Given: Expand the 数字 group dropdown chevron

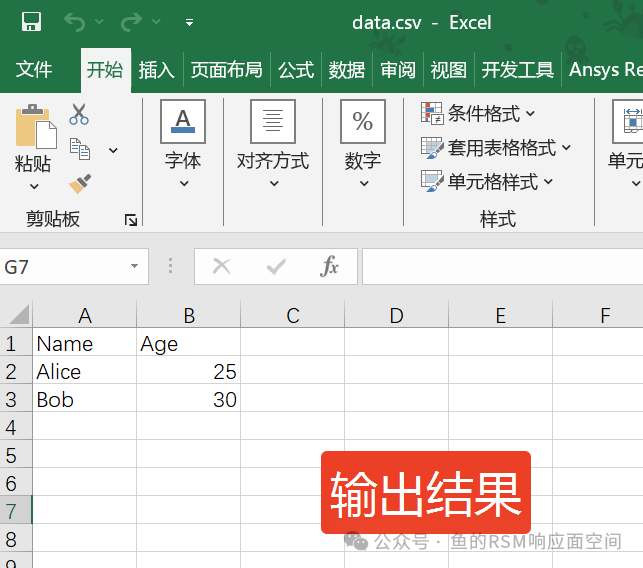Looking at the screenshot, I should 364,183.
